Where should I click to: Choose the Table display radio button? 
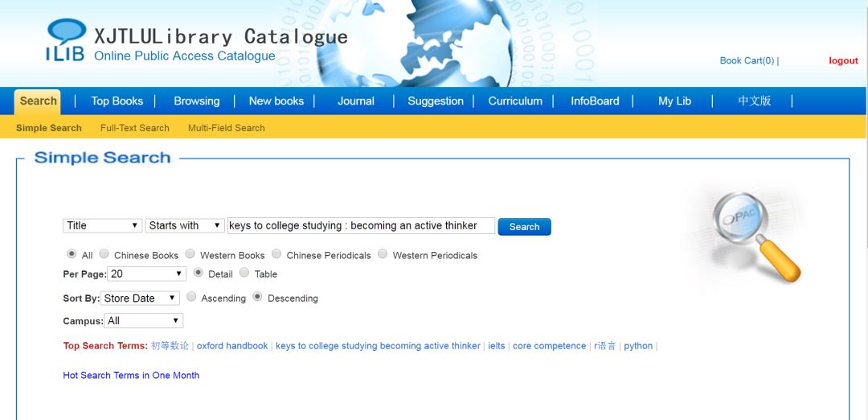[244, 272]
